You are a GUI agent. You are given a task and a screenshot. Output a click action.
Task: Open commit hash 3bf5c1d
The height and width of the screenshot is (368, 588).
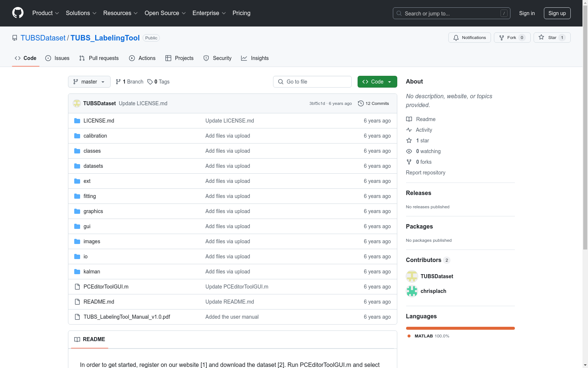317,103
